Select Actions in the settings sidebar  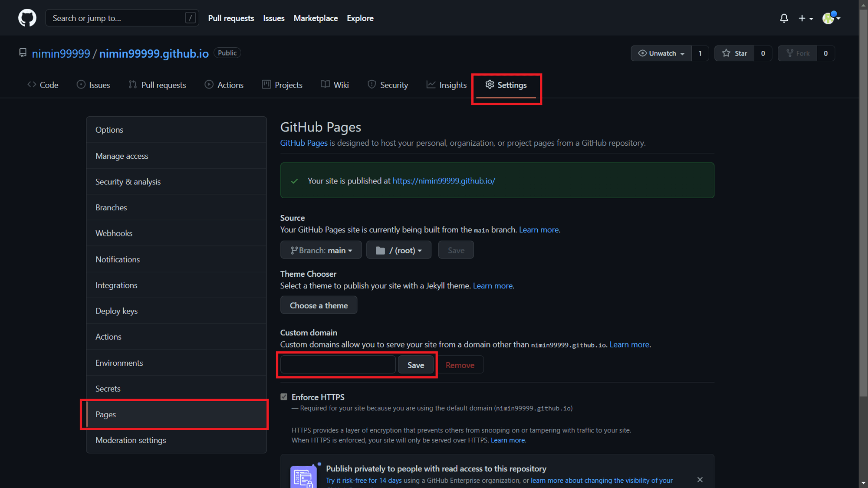click(176, 337)
